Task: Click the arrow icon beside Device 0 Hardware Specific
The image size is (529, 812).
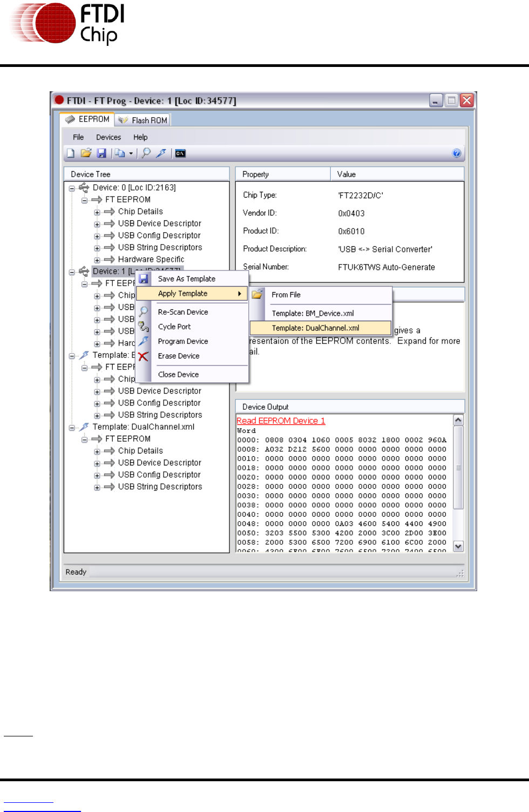Action: pyautogui.click(x=110, y=259)
